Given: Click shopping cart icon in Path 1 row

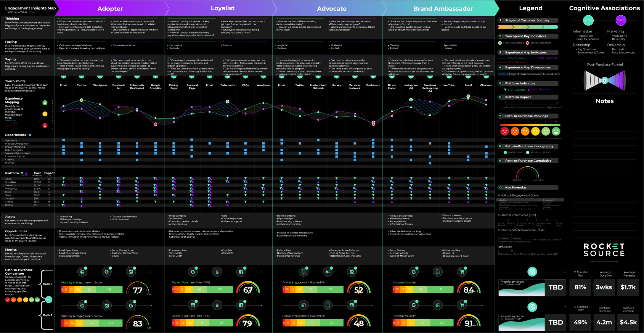Looking at the screenshot, I should click(x=462, y=272).
